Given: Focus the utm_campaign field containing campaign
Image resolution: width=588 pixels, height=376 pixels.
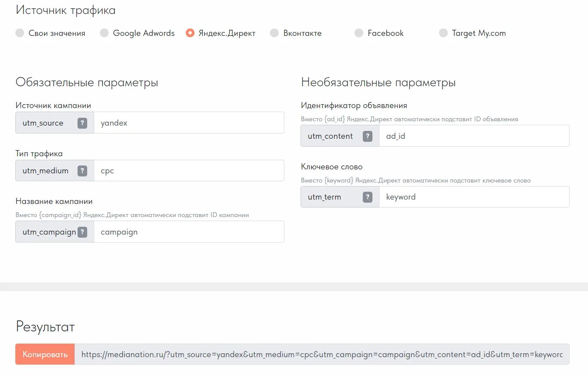Looking at the screenshot, I should click(x=189, y=232).
